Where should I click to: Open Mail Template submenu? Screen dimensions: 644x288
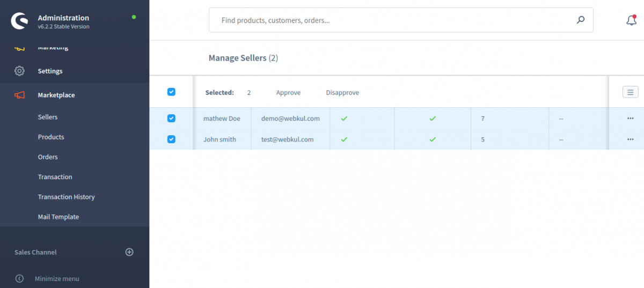coord(58,217)
